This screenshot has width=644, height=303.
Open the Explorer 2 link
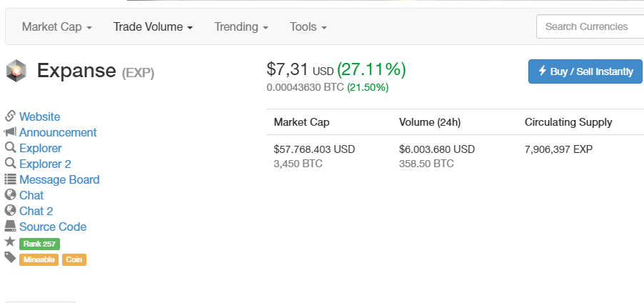tap(45, 164)
